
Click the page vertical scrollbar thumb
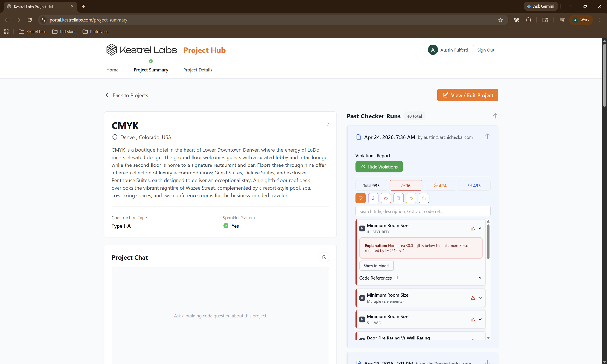coord(604,75)
